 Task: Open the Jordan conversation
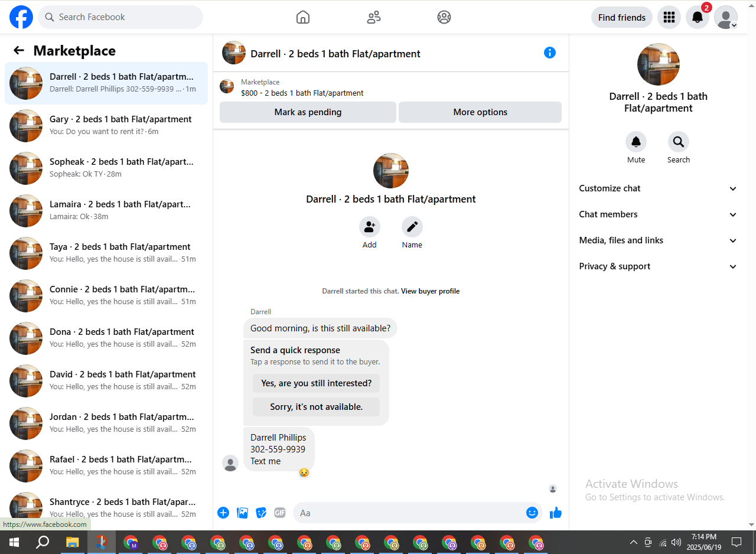106,423
